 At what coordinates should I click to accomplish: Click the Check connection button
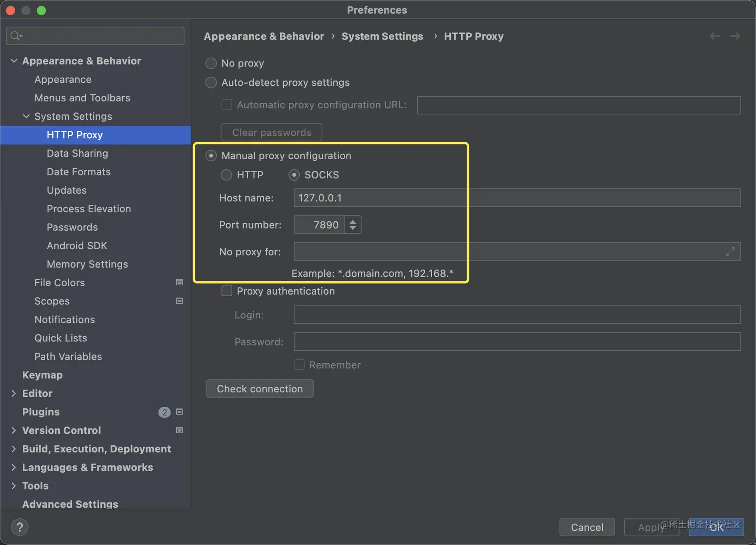(260, 389)
